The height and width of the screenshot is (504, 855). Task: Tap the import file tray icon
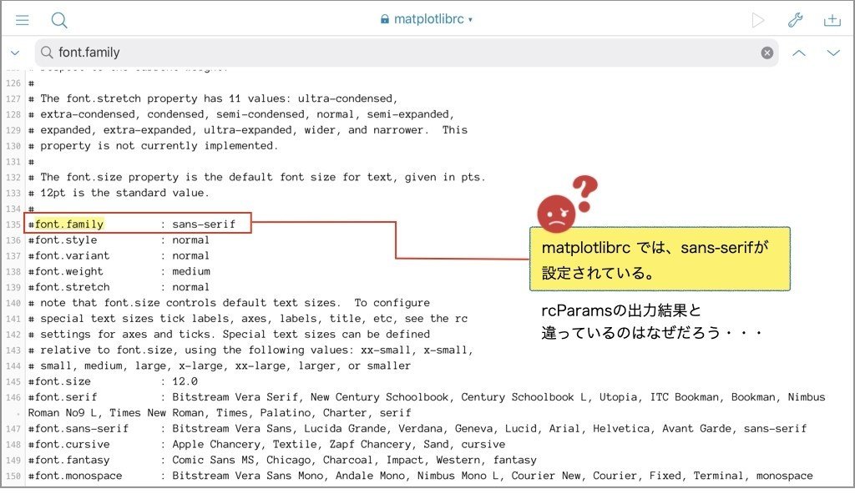832,19
